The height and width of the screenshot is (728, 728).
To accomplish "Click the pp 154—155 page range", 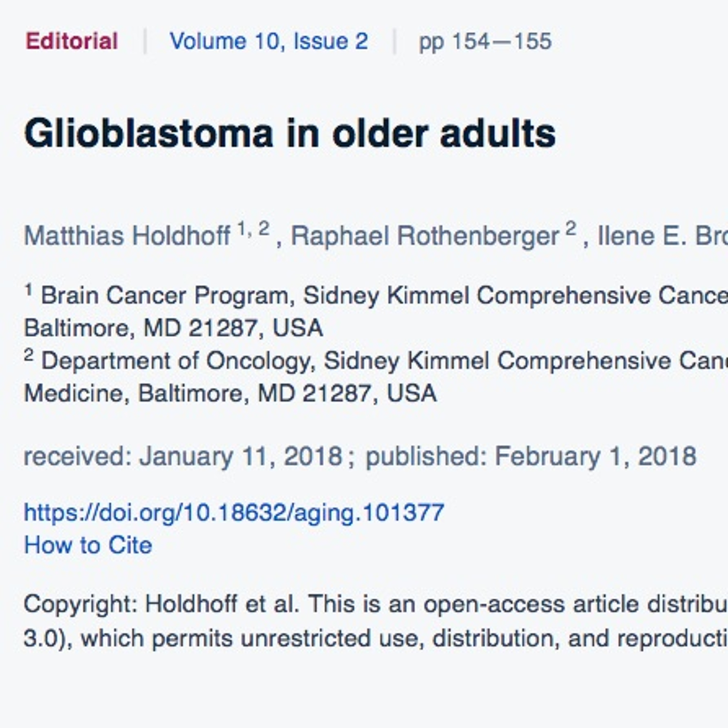I will pyautogui.click(x=485, y=41).
